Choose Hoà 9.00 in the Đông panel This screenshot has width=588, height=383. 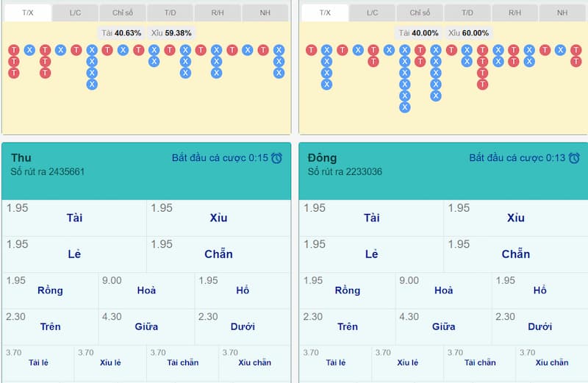[443, 290]
